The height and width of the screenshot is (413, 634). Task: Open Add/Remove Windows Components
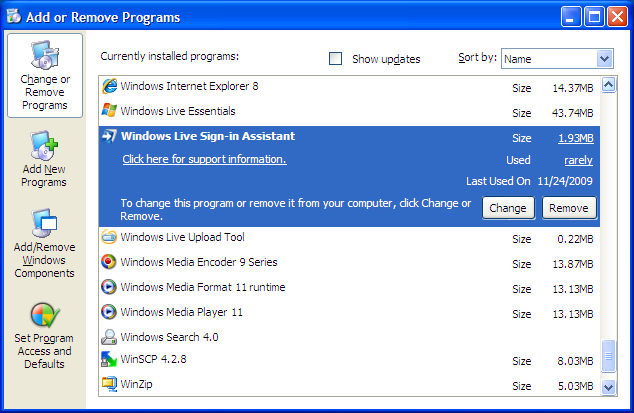[x=45, y=244]
